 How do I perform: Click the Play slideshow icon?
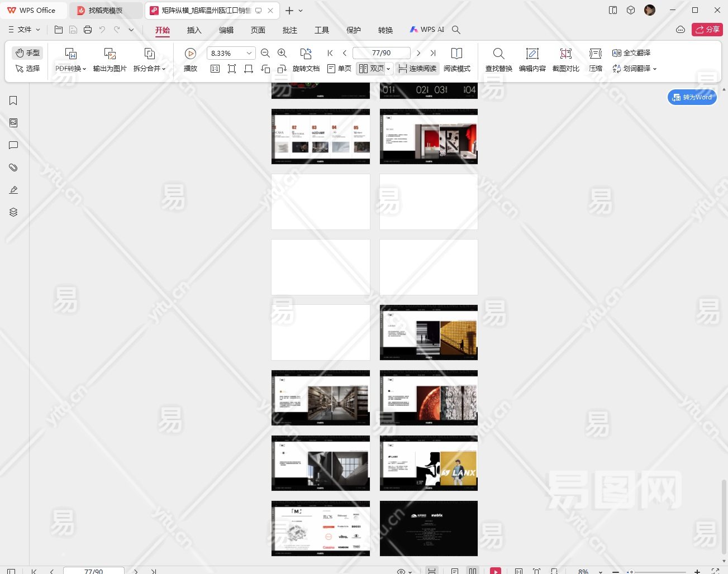(x=191, y=54)
